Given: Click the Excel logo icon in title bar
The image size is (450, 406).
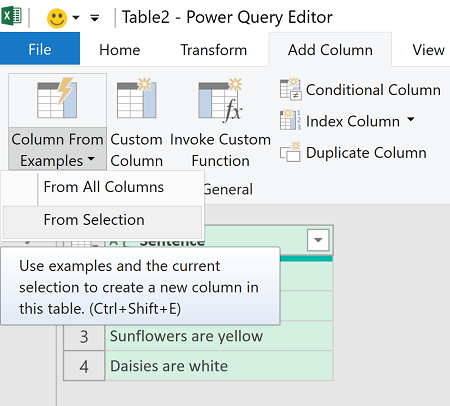Looking at the screenshot, I should click(12, 16).
